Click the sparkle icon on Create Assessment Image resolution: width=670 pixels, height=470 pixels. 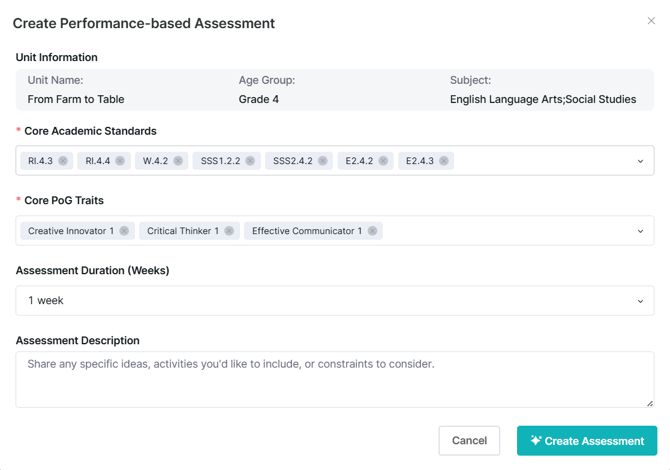(x=536, y=441)
